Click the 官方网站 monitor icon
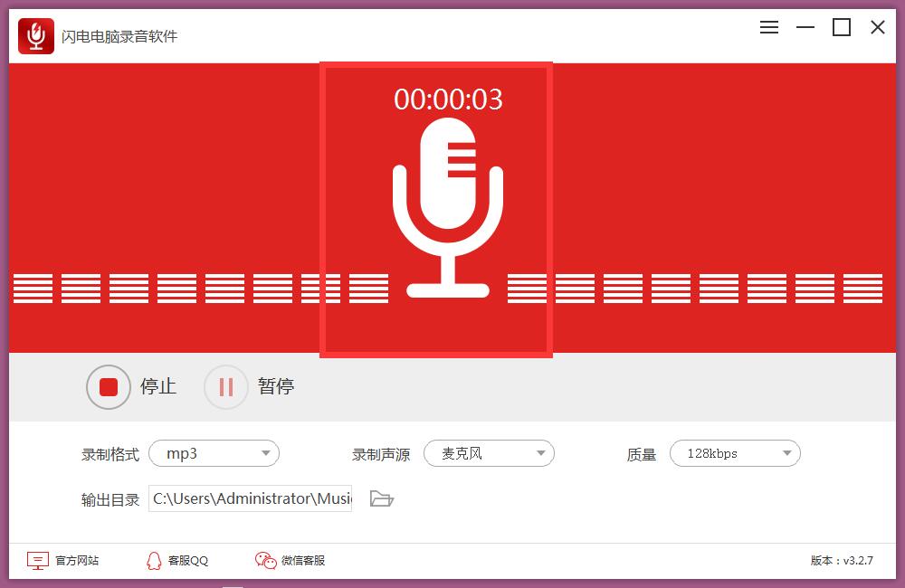 (x=36, y=561)
